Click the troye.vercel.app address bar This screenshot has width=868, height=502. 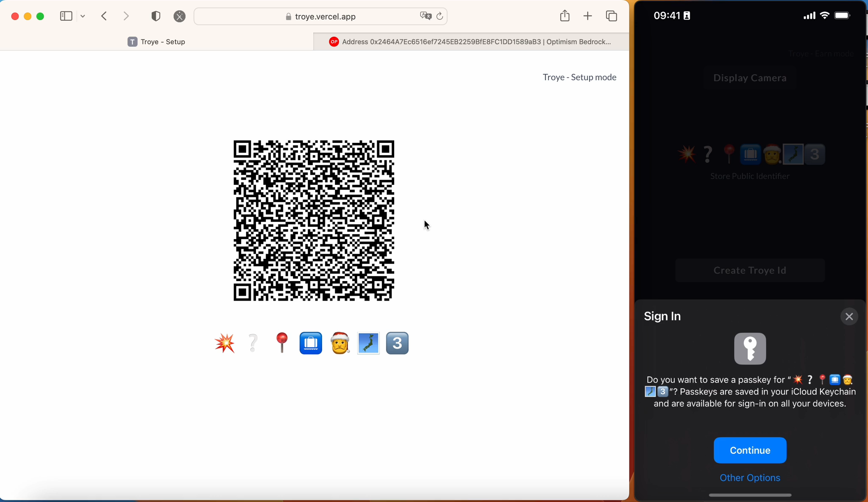[x=321, y=17]
